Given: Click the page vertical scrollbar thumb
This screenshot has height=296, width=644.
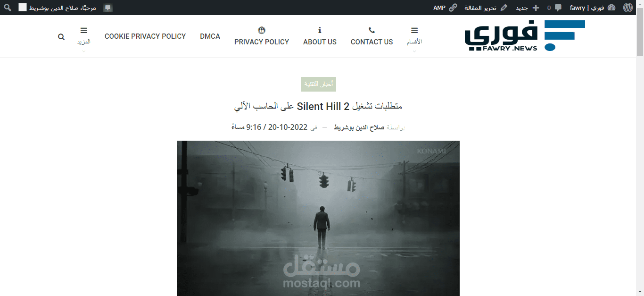Looking at the screenshot, I should [x=640, y=32].
